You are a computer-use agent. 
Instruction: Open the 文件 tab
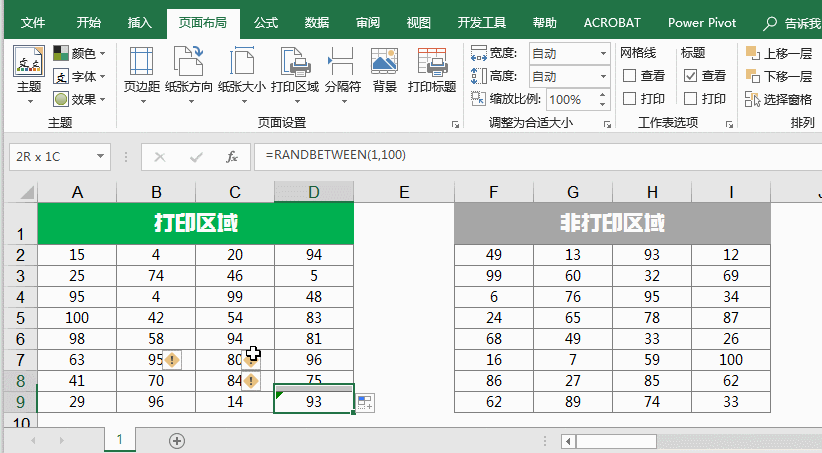pos(33,23)
